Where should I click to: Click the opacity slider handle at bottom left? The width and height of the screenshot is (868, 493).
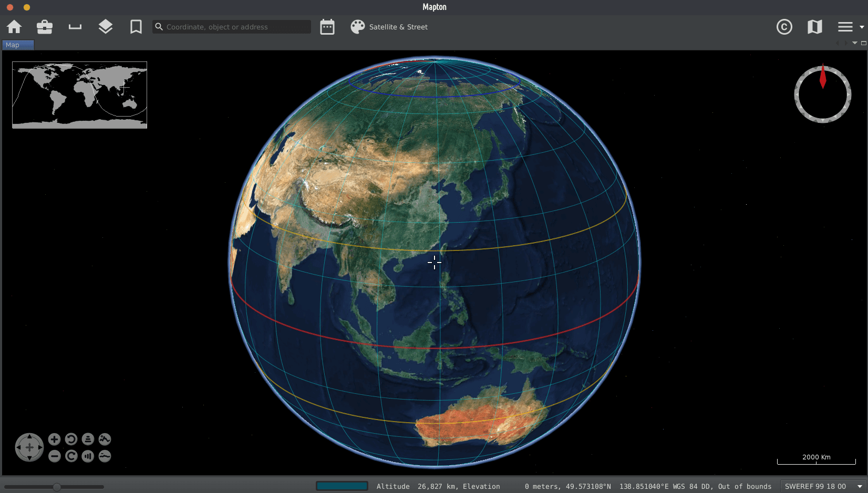coord(57,487)
